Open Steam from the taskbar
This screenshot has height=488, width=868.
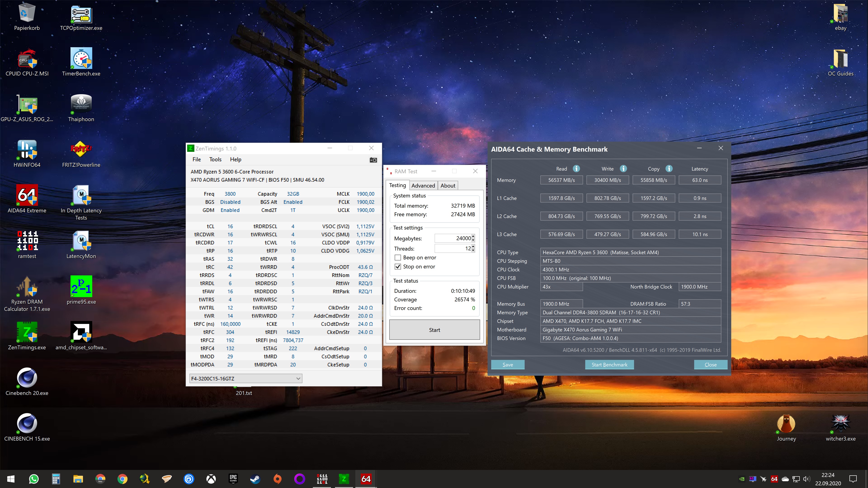(x=255, y=479)
